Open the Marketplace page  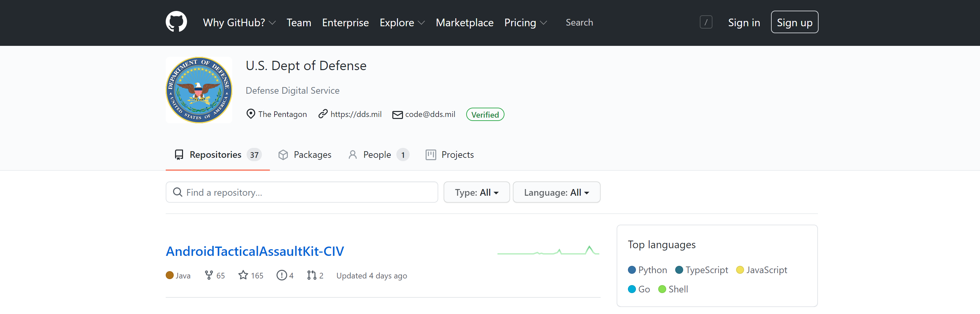(x=464, y=23)
